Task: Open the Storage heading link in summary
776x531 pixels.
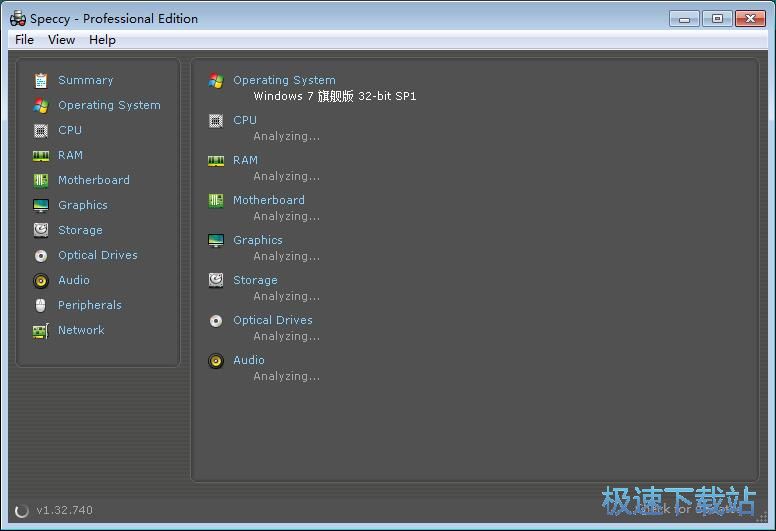Action: (x=255, y=280)
